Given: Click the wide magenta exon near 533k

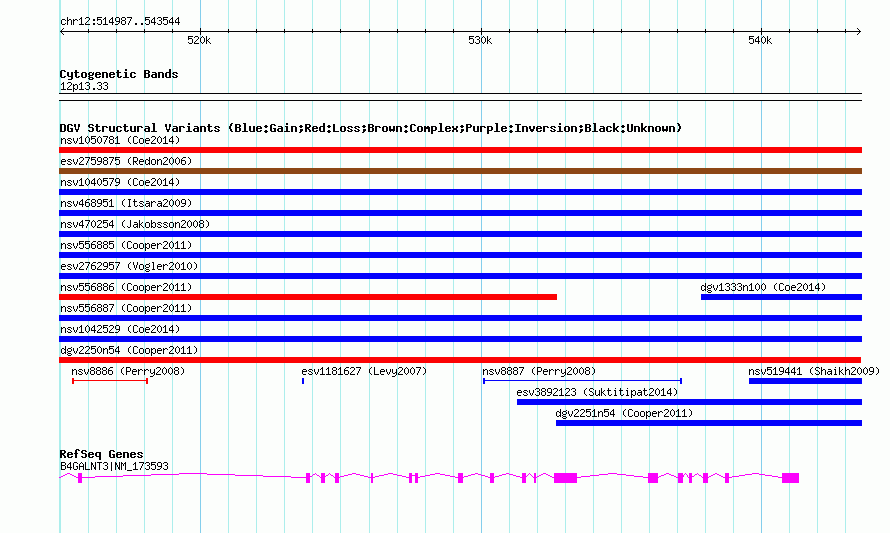Looking at the screenshot, I should pos(565,478).
